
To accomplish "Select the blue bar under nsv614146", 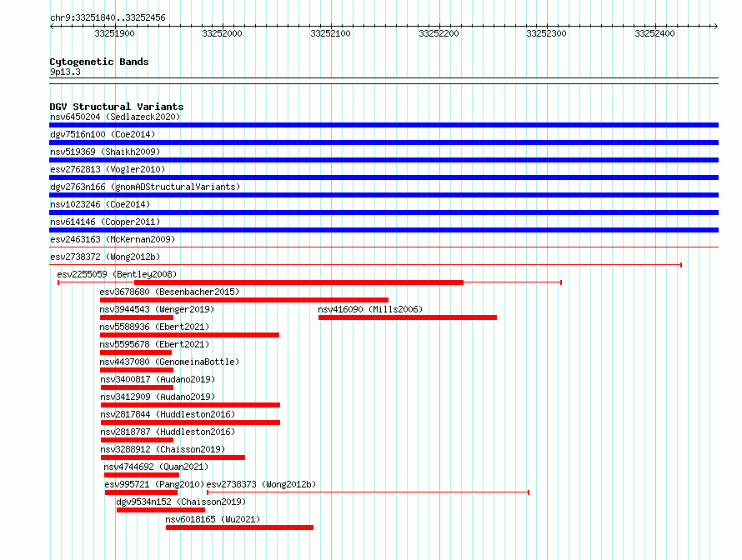I will click(384, 230).
